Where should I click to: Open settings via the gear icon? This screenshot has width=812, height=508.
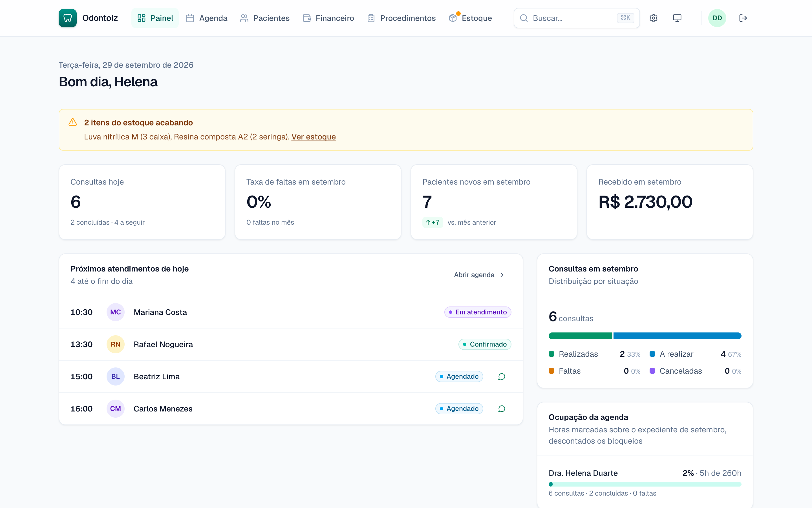pos(653,18)
